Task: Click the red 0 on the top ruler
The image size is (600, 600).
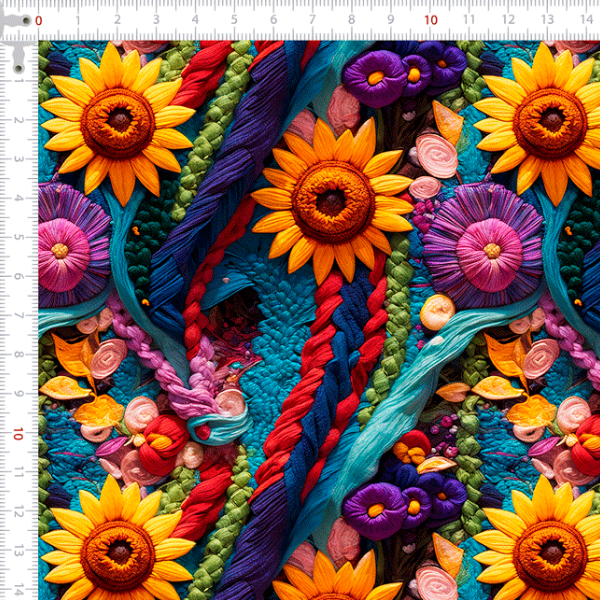Action: click(x=39, y=21)
